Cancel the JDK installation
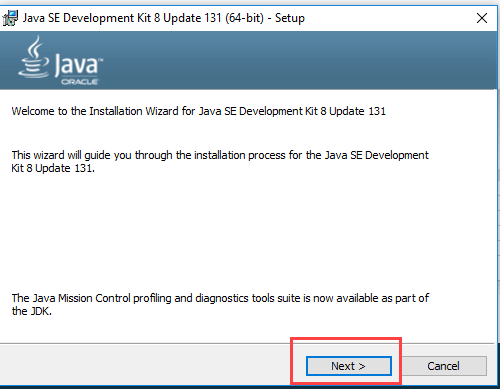Image resolution: width=500 pixels, height=389 pixels. click(443, 366)
